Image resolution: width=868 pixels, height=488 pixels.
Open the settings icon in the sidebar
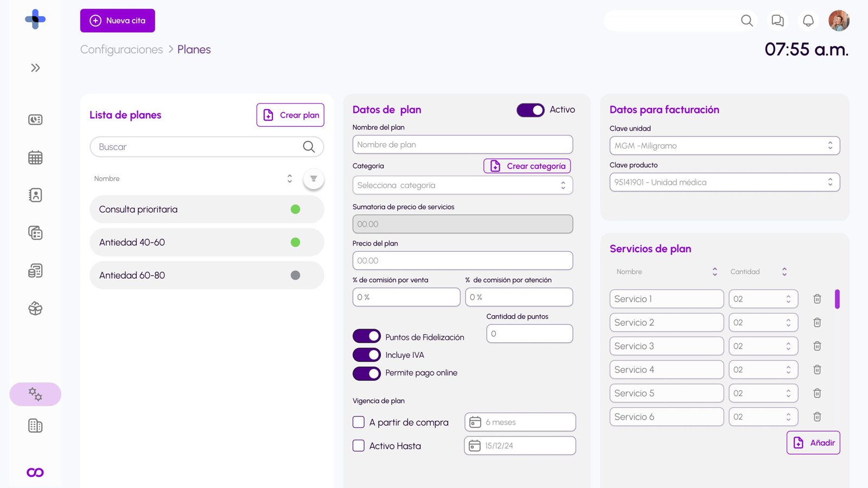pyautogui.click(x=35, y=394)
